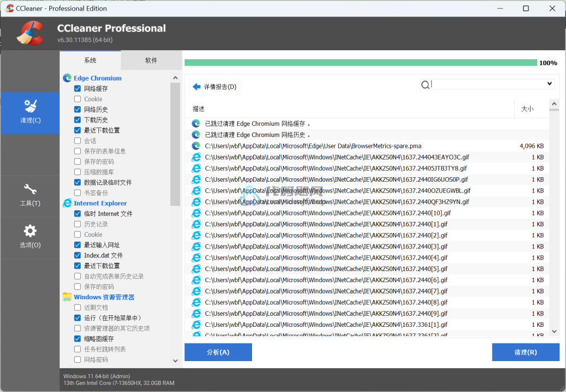The image size is (566, 392).
Task: Open the search box dropdown arrow
Action: click(549, 84)
